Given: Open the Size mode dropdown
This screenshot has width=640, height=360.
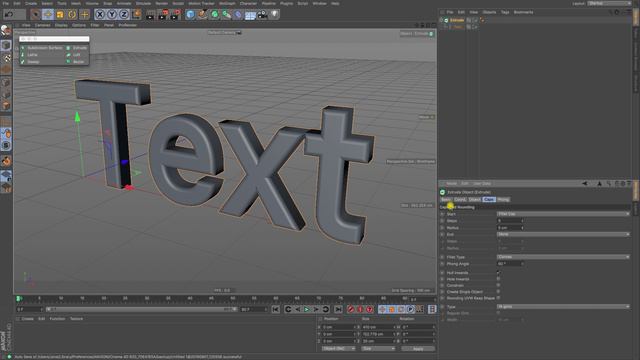Looking at the screenshot, I should [x=378, y=349].
